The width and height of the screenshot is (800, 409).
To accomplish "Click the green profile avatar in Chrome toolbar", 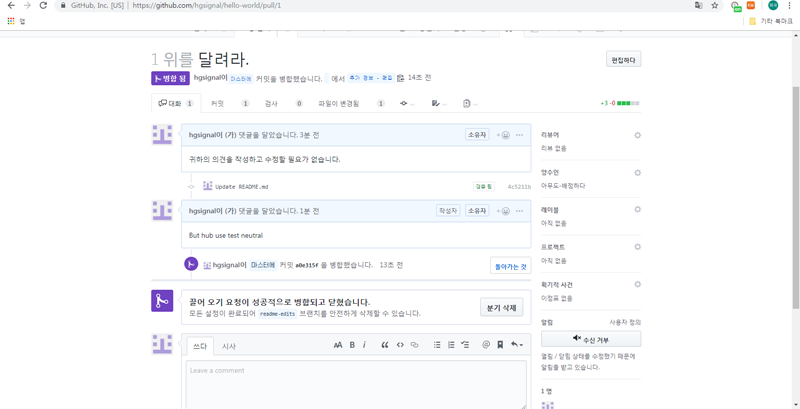I will (773, 6).
